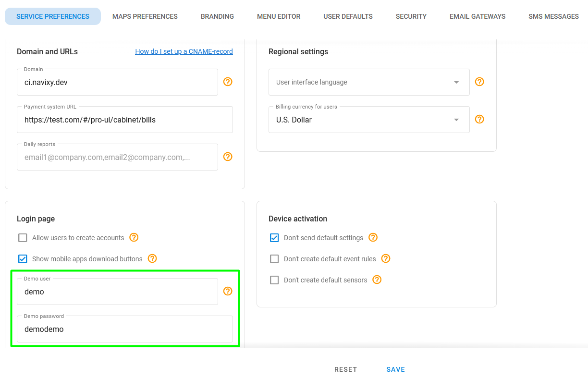
Task: Uncheck Don't send default settings
Action: tap(274, 238)
